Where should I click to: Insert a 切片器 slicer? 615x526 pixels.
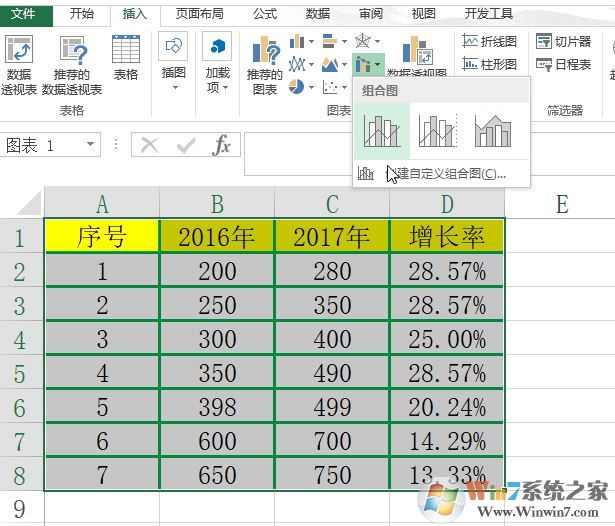(x=563, y=41)
